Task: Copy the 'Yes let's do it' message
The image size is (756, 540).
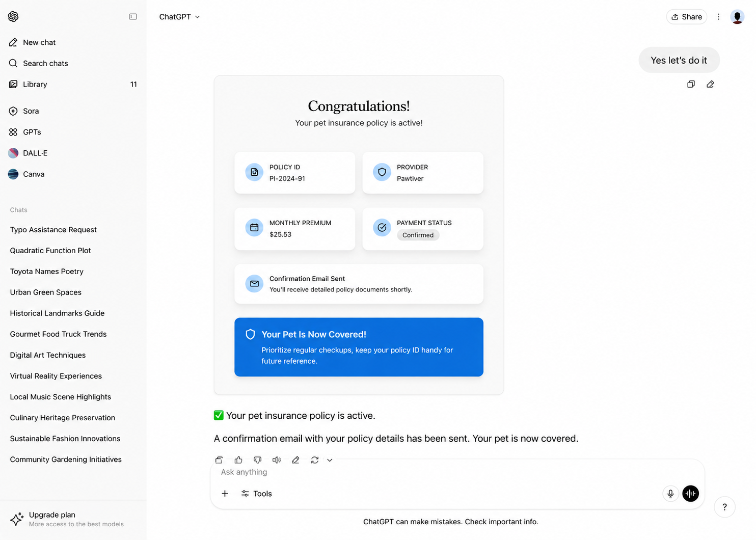Action: (691, 84)
